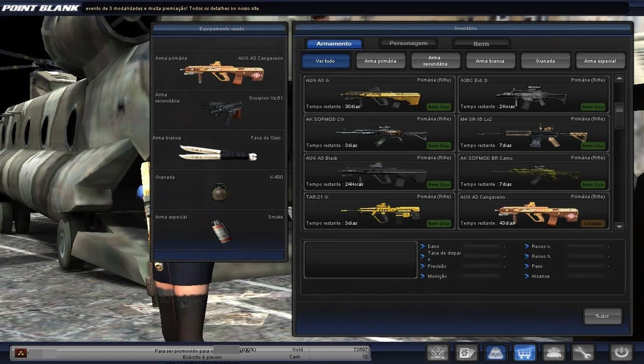
Task: Select the AK SOPMOD CG weapon card
Action: pyautogui.click(x=379, y=133)
